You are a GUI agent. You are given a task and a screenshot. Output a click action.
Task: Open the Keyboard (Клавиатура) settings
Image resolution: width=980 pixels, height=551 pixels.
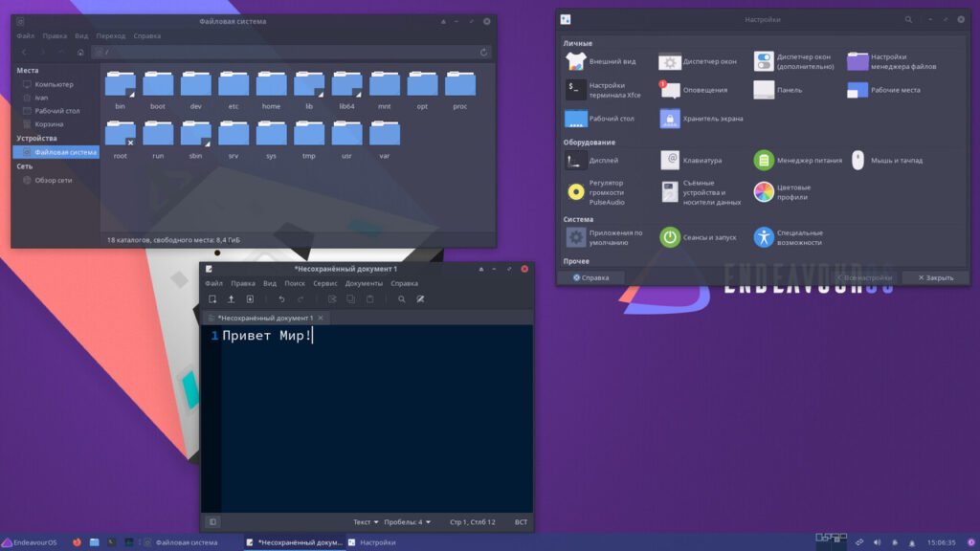(671, 161)
